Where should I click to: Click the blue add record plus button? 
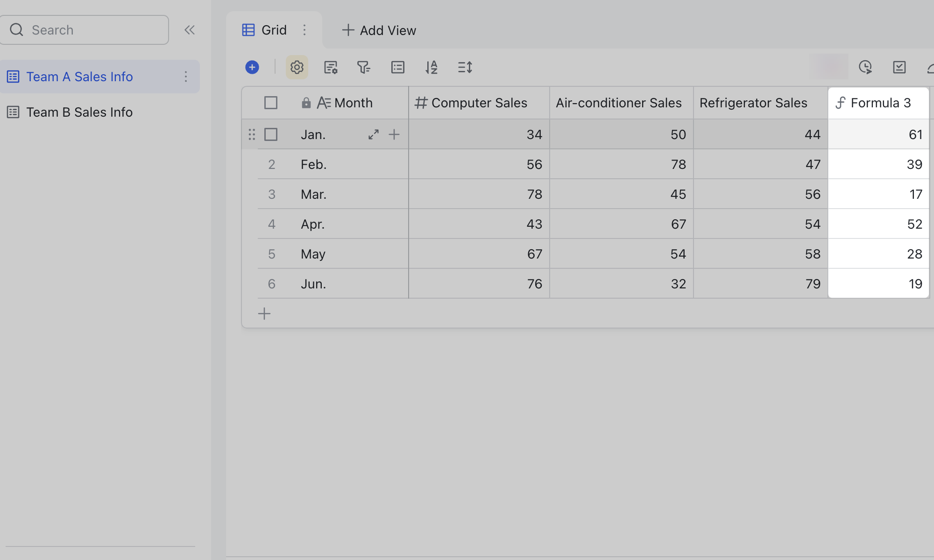252,67
